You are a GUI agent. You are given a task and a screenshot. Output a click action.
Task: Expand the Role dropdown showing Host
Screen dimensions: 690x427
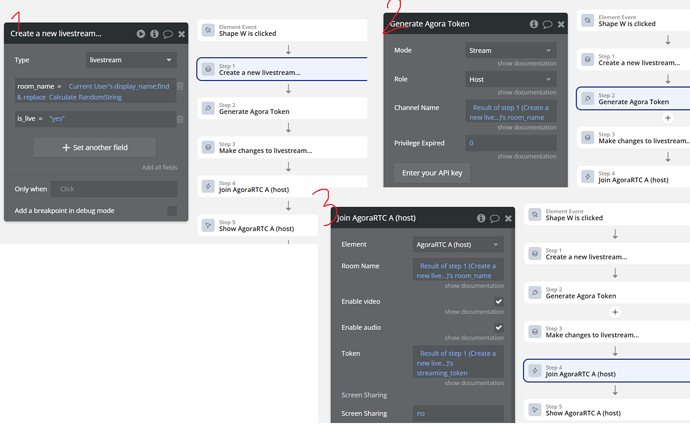click(510, 79)
